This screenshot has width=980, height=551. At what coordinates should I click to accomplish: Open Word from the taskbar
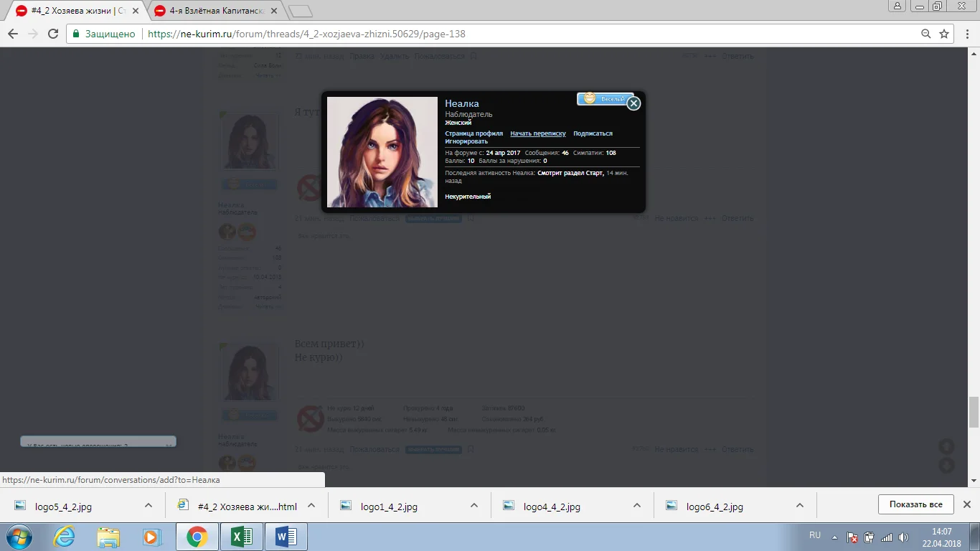click(286, 537)
